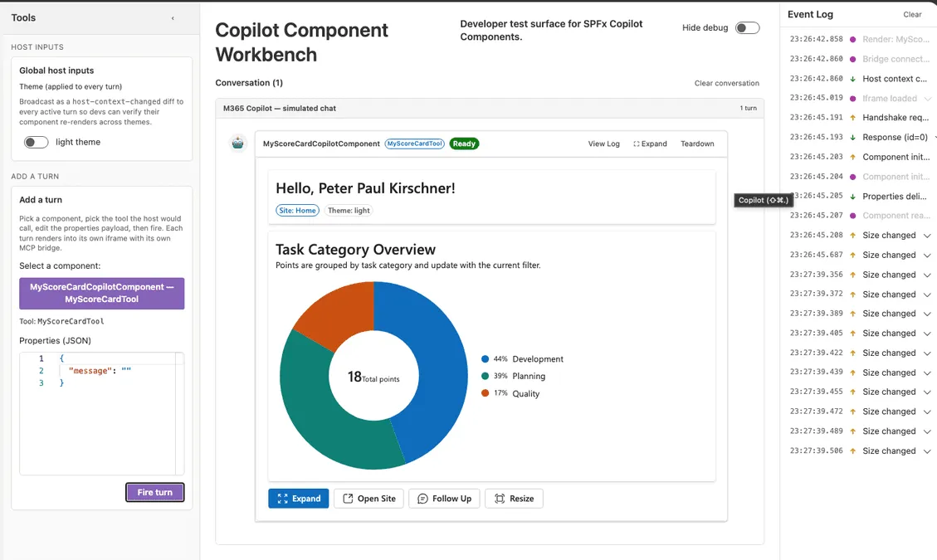
Task: Expand the Iframe loaded log entry
Action: (x=927, y=99)
